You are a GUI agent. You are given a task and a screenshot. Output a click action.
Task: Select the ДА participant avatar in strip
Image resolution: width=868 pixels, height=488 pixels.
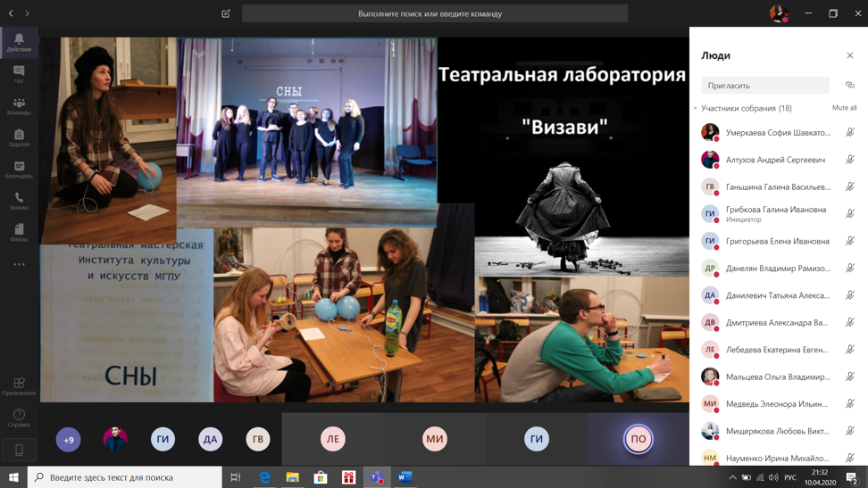click(211, 439)
